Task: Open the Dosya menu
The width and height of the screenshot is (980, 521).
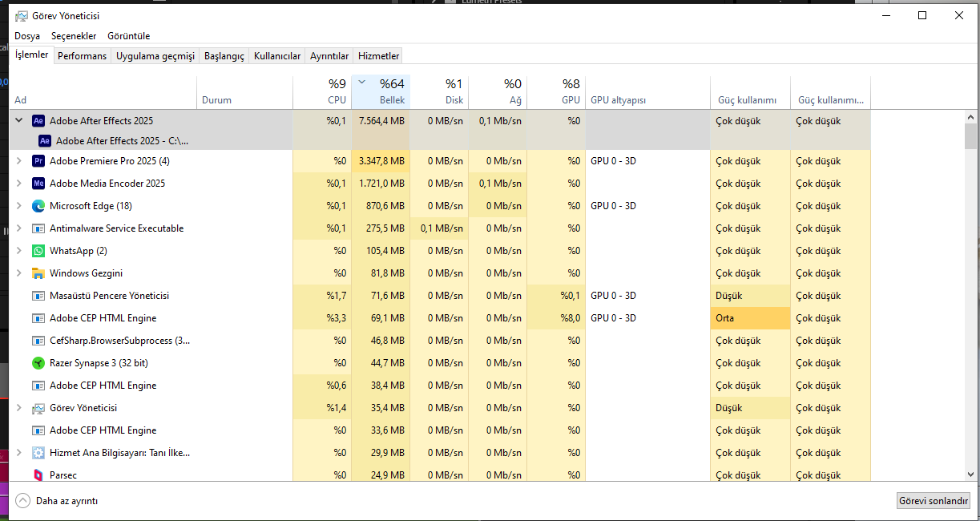Action: pyautogui.click(x=27, y=36)
